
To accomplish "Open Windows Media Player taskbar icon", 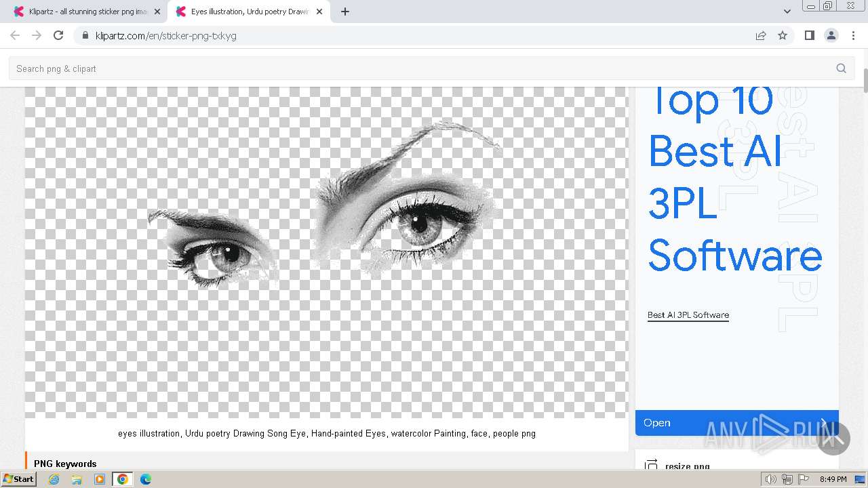I will click(100, 479).
